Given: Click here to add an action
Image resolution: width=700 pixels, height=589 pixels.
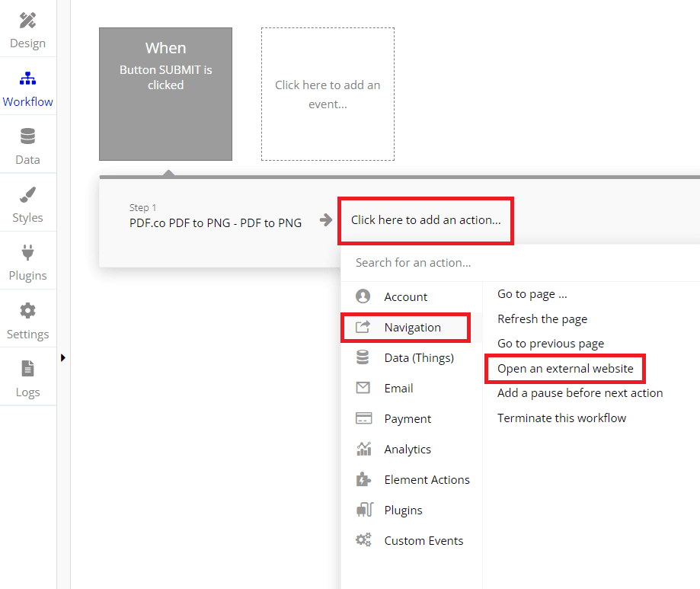Looking at the screenshot, I should click(426, 220).
